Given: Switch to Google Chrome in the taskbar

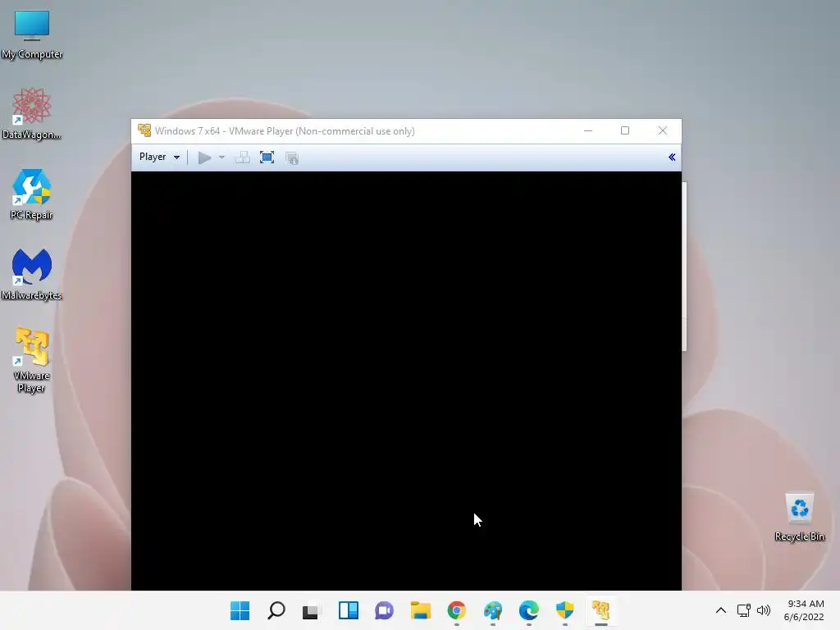Looking at the screenshot, I should pos(456,610).
